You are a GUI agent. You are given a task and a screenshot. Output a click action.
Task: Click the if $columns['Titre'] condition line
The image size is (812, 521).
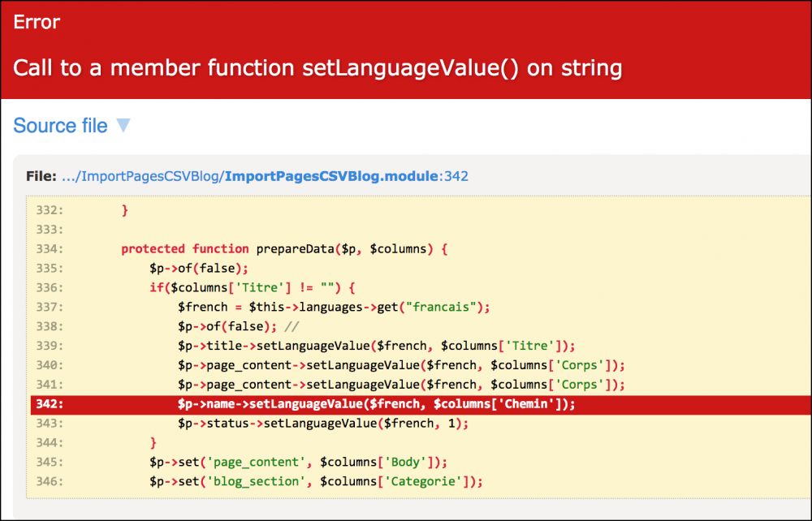tap(253, 288)
